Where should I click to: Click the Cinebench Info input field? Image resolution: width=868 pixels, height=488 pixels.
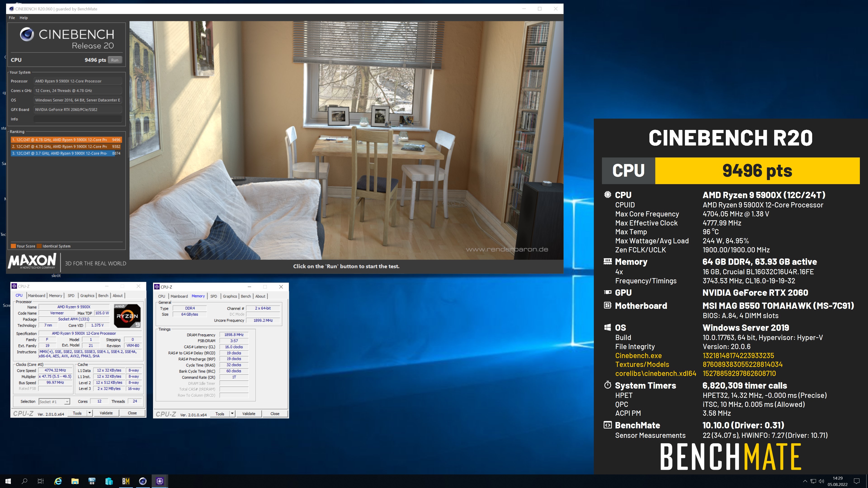coord(78,119)
